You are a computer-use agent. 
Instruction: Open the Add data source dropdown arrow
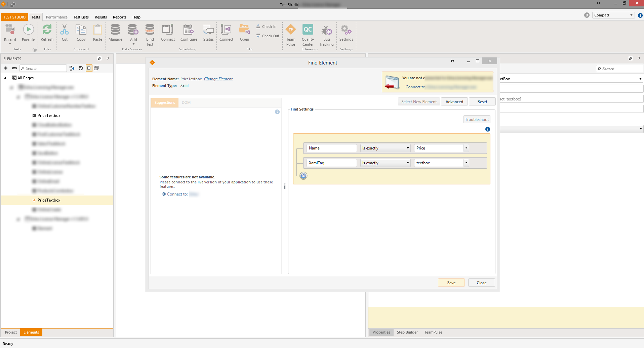point(133,44)
